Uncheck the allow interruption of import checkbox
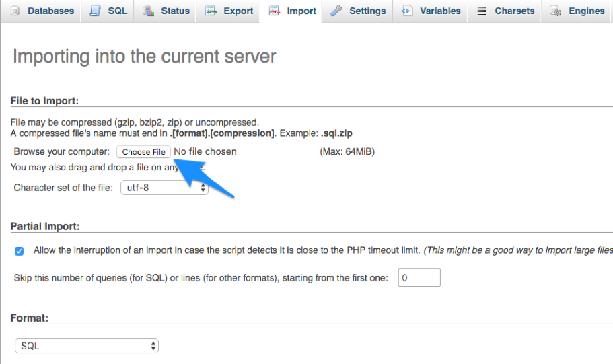This screenshot has width=613, height=364. click(19, 251)
